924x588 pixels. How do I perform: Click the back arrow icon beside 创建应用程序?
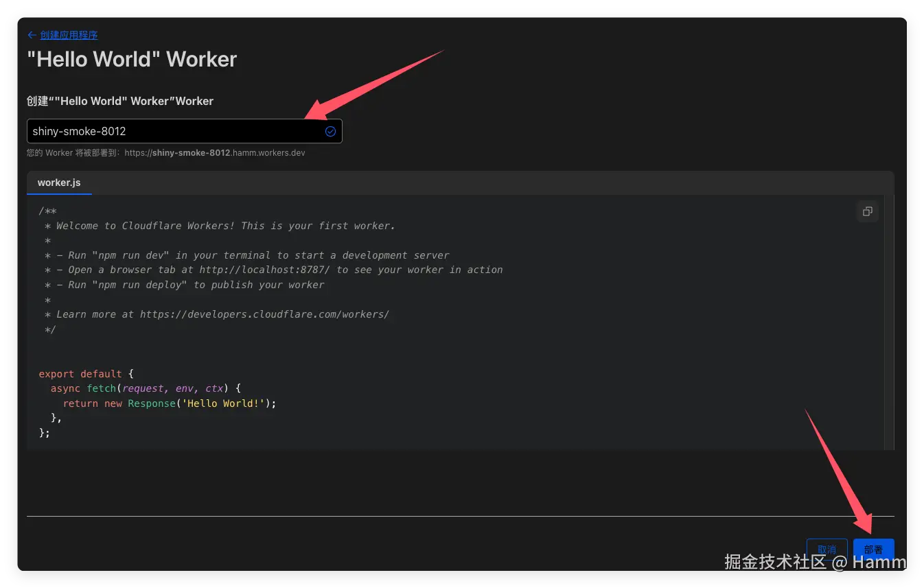point(32,35)
